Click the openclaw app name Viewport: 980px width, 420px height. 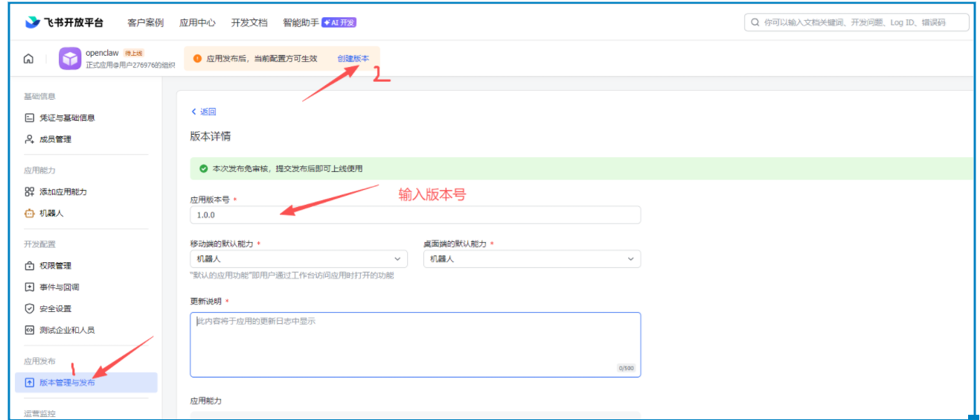pos(103,53)
